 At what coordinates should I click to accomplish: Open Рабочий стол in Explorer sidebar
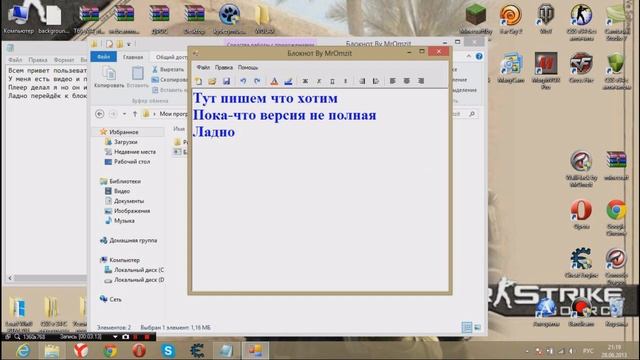pos(131,162)
